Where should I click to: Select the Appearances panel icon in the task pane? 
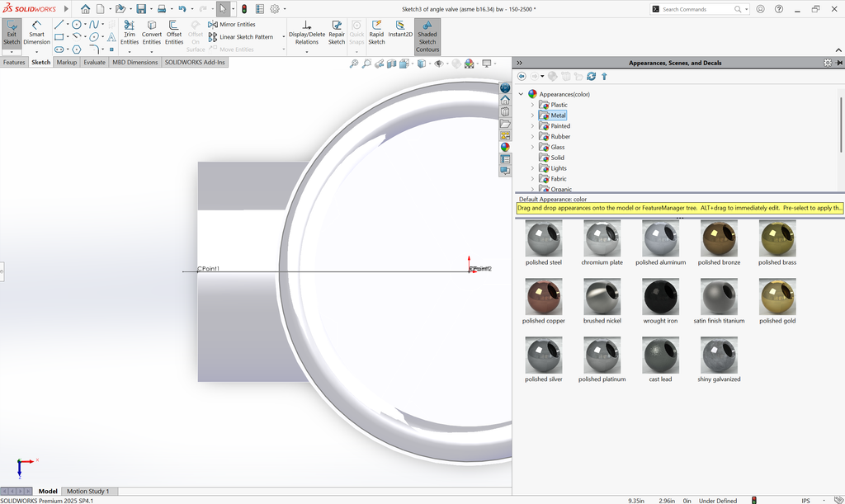pos(505,147)
